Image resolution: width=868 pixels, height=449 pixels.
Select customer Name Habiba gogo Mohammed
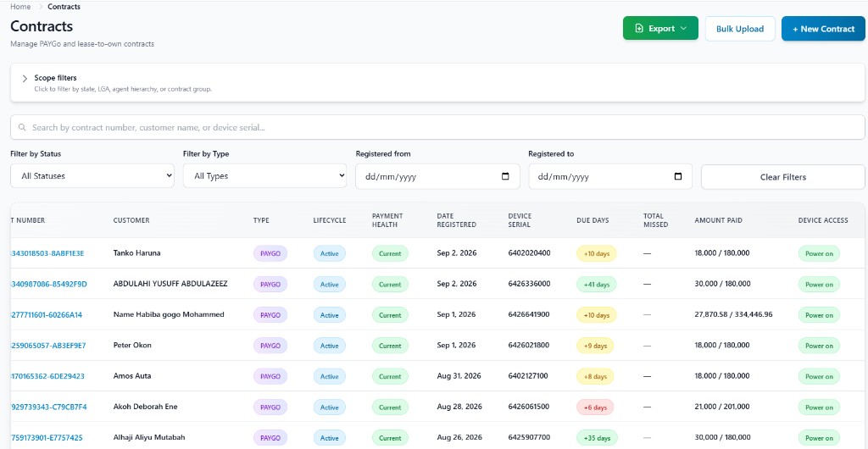pyautogui.click(x=169, y=314)
